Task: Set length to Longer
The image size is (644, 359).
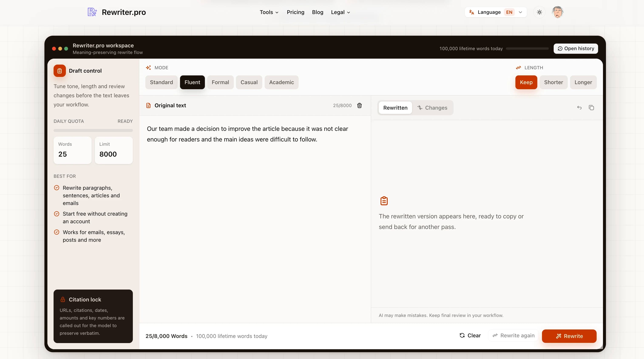Action: (583, 82)
